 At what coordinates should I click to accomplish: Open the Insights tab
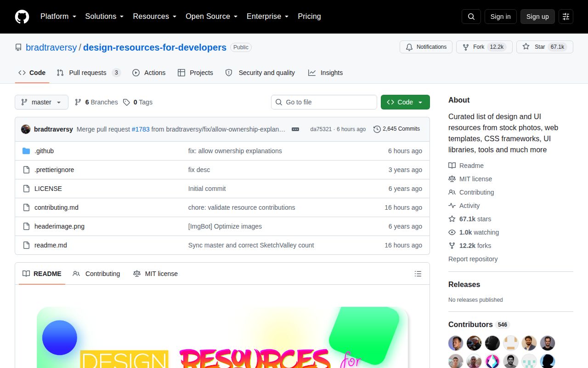pyautogui.click(x=325, y=73)
